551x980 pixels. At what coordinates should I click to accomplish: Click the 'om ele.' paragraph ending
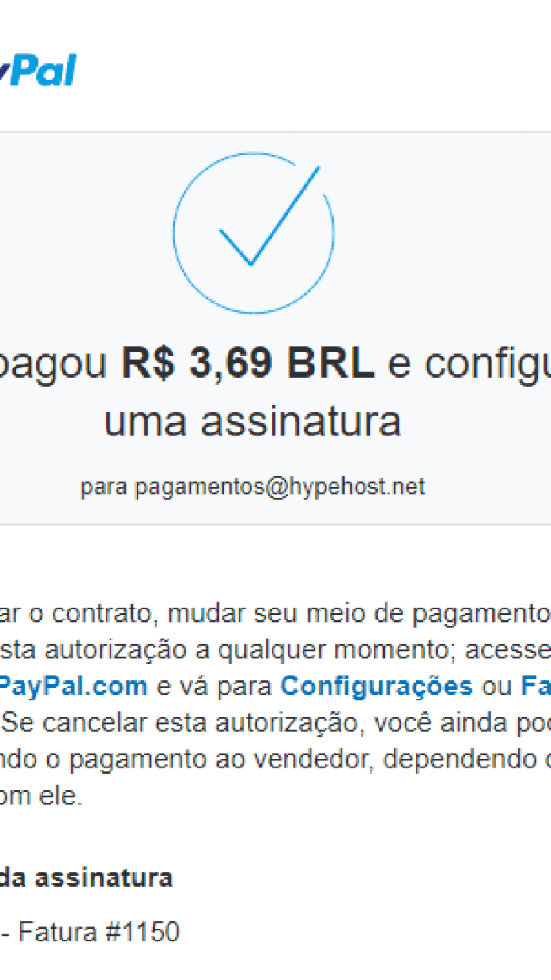click(x=41, y=795)
